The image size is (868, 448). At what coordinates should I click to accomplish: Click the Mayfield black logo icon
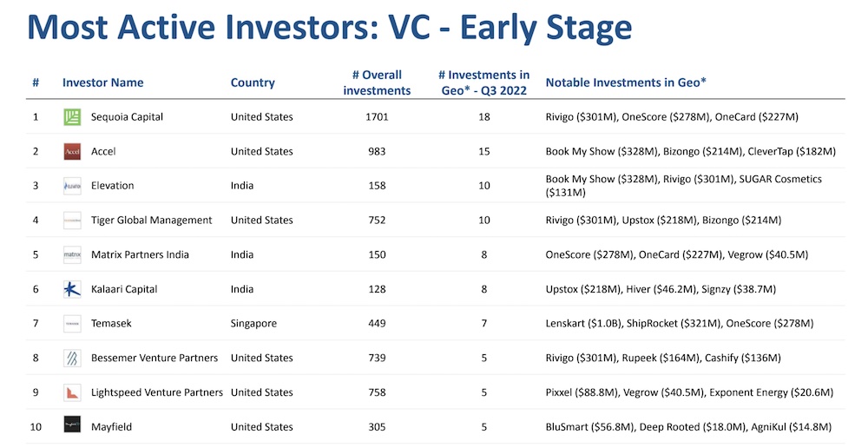pyautogui.click(x=72, y=425)
